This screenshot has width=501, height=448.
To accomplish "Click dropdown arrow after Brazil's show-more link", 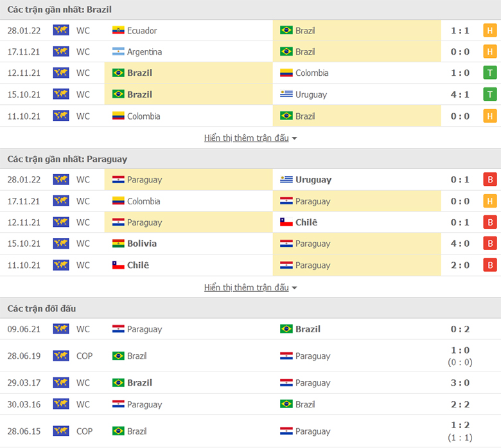I will pyautogui.click(x=294, y=138).
